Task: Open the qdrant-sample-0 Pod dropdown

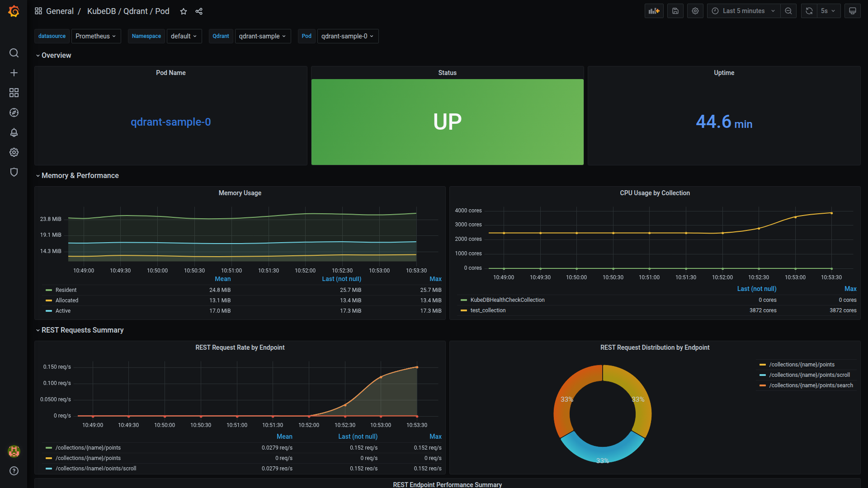Action: pos(348,36)
